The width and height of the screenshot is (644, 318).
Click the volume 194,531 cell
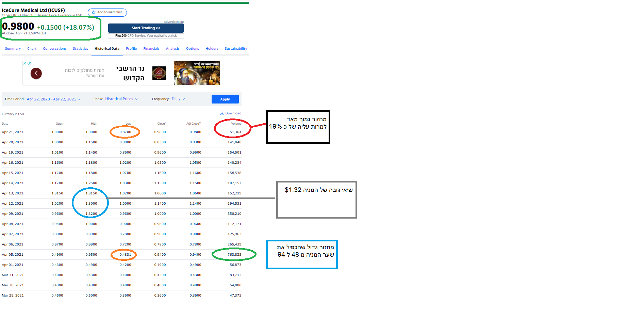pyautogui.click(x=234, y=204)
